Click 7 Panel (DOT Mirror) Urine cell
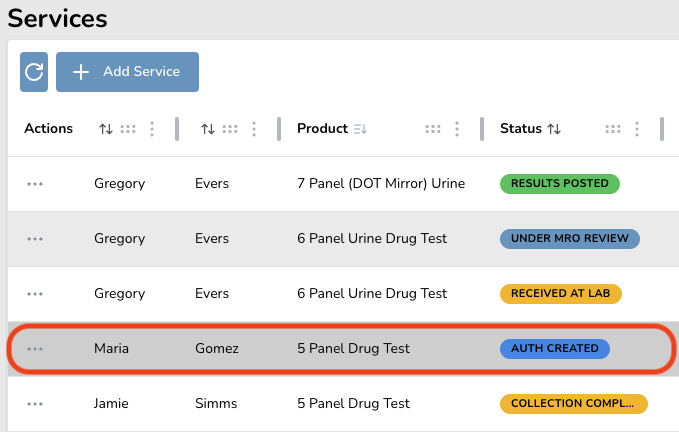679x432 pixels. pos(381,184)
